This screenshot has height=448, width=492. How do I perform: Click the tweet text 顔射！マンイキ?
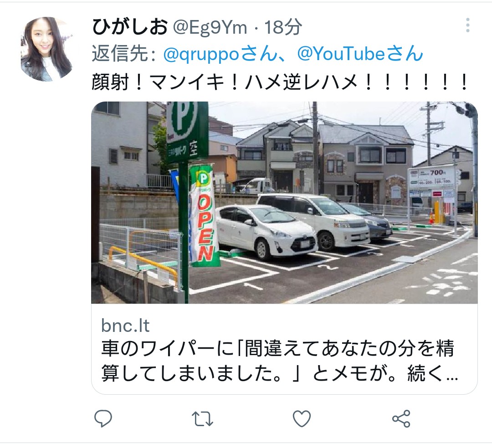tap(279, 82)
